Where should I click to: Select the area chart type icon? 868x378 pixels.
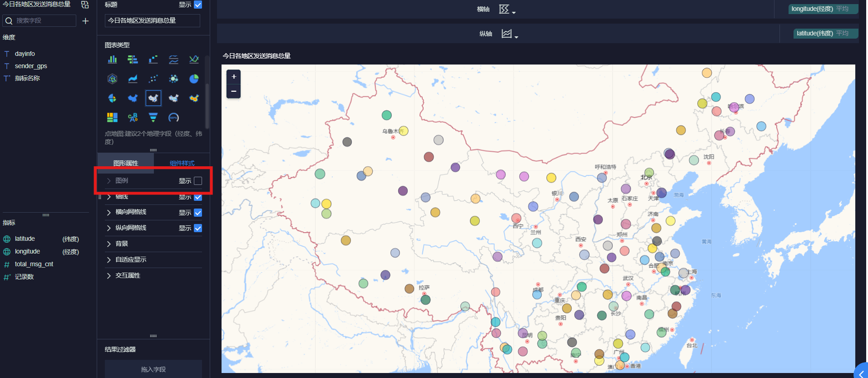tap(133, 79)
